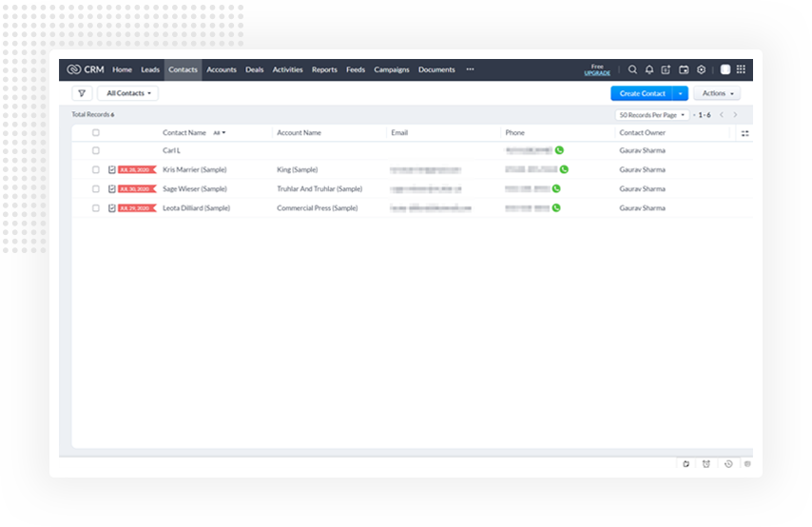Call Sage Wieser via green phone icon
The height and width of the screenshot is (527, 812).
click(556, 188)
